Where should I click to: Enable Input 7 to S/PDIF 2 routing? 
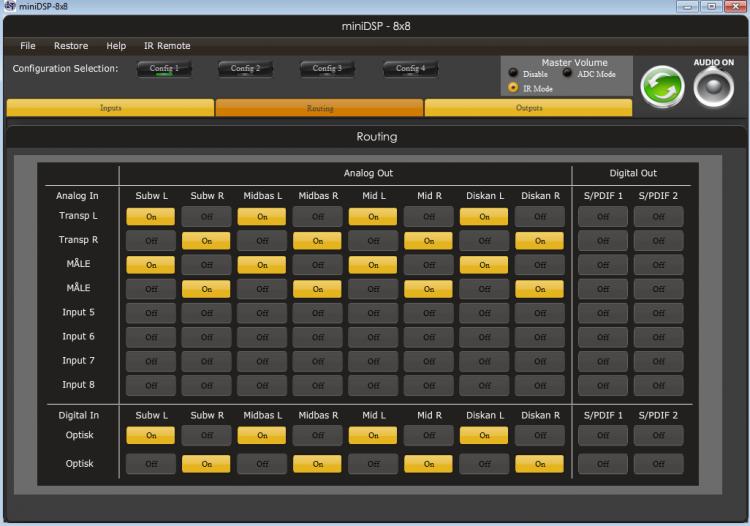coord(658,362)
